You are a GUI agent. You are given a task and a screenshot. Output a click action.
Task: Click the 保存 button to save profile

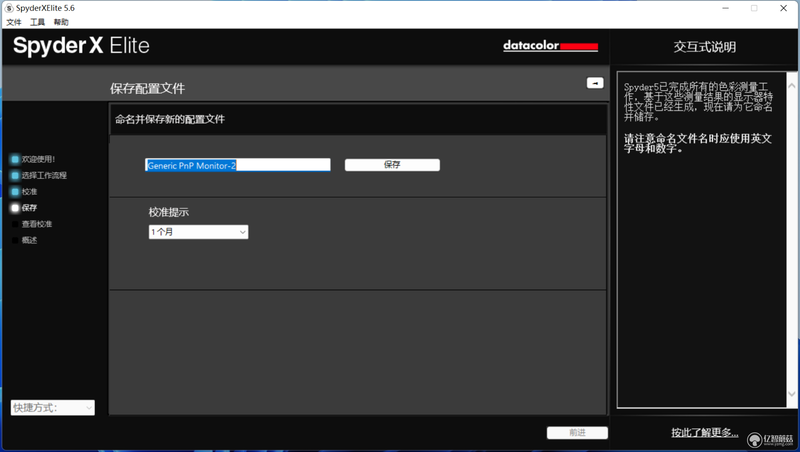pos(392,165)
